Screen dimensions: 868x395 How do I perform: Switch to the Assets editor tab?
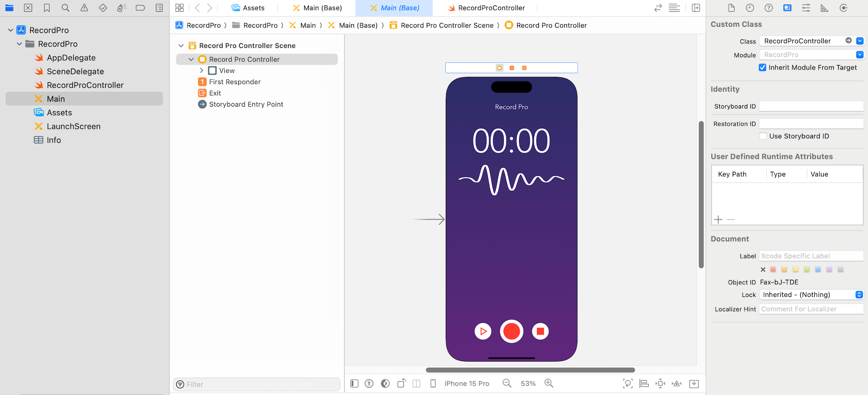tap(248, 8)
